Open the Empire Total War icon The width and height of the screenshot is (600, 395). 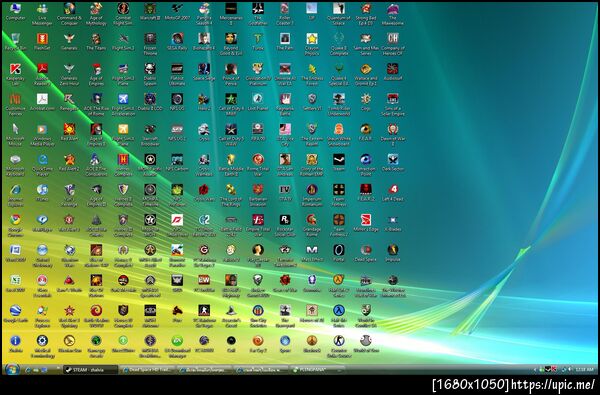[258, 225]
